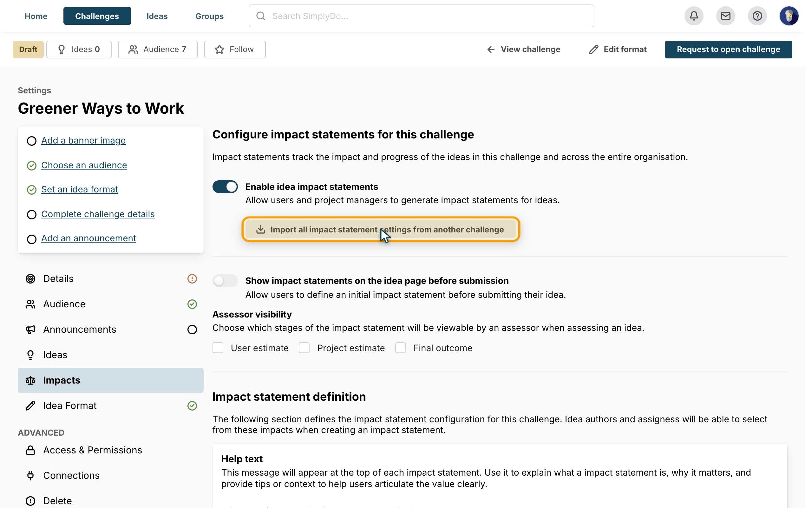Go to the Home tab
This screenshot has width=812, height=508.
pos(36,16)
